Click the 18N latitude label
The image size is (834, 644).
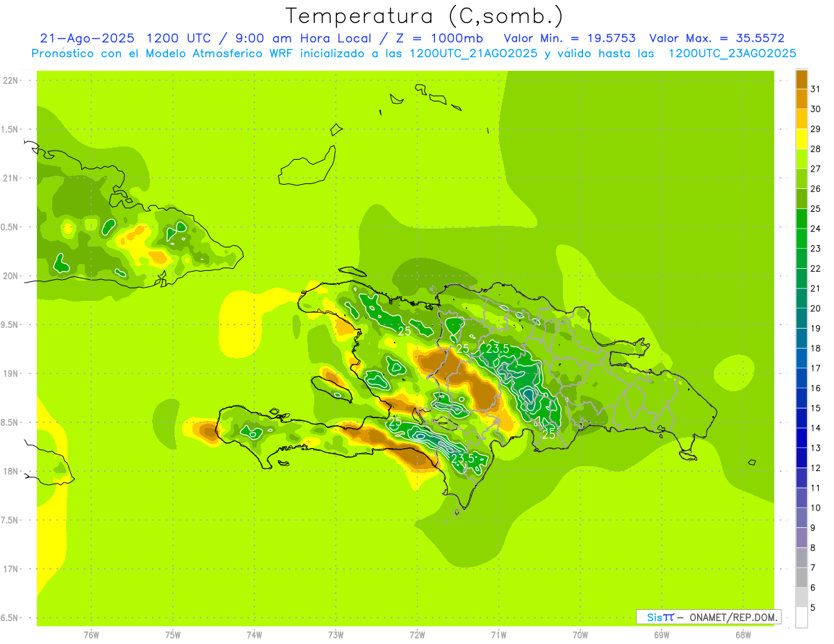coord(10,471)
